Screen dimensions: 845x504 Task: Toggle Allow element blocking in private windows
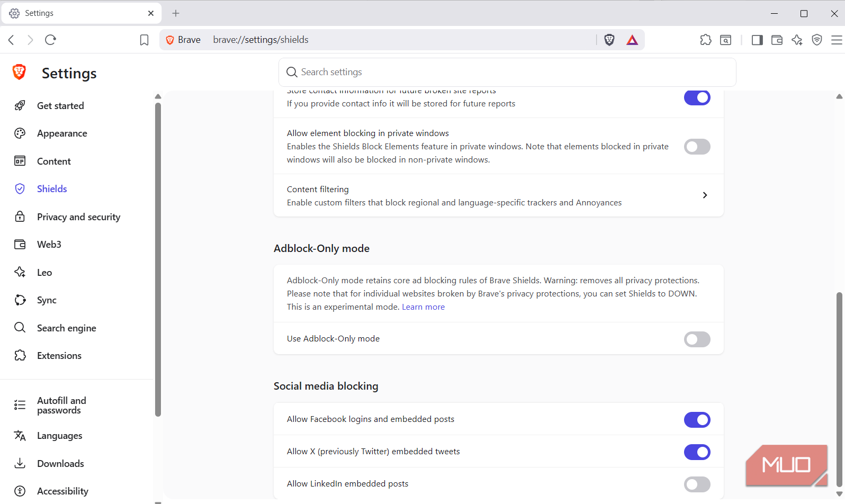tap(697, 147)
